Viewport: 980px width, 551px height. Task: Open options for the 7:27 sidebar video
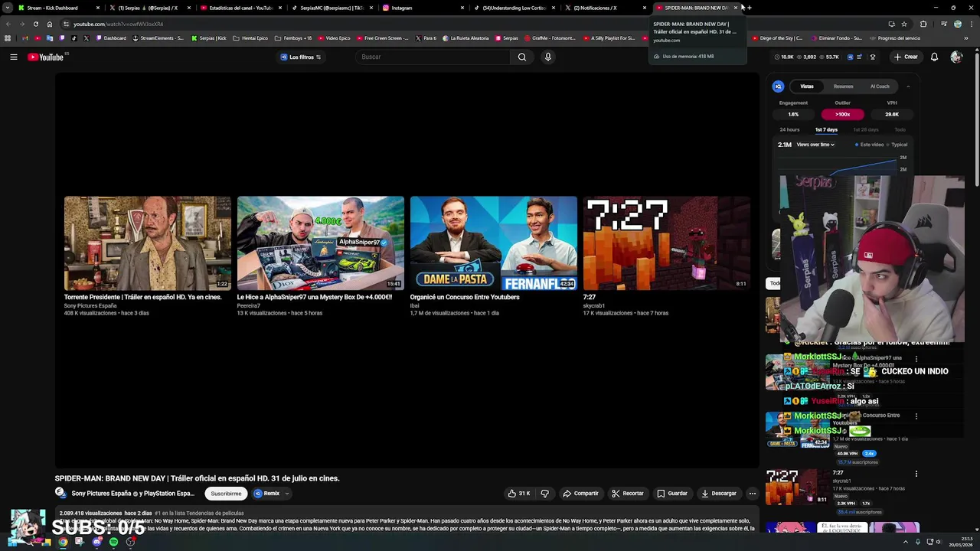tap(916, 474)
